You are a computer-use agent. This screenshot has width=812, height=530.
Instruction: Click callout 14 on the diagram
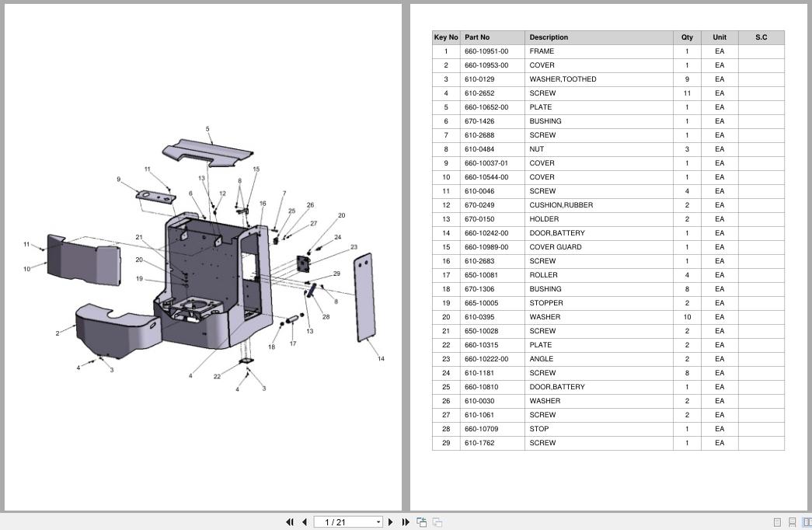(382, 358)
